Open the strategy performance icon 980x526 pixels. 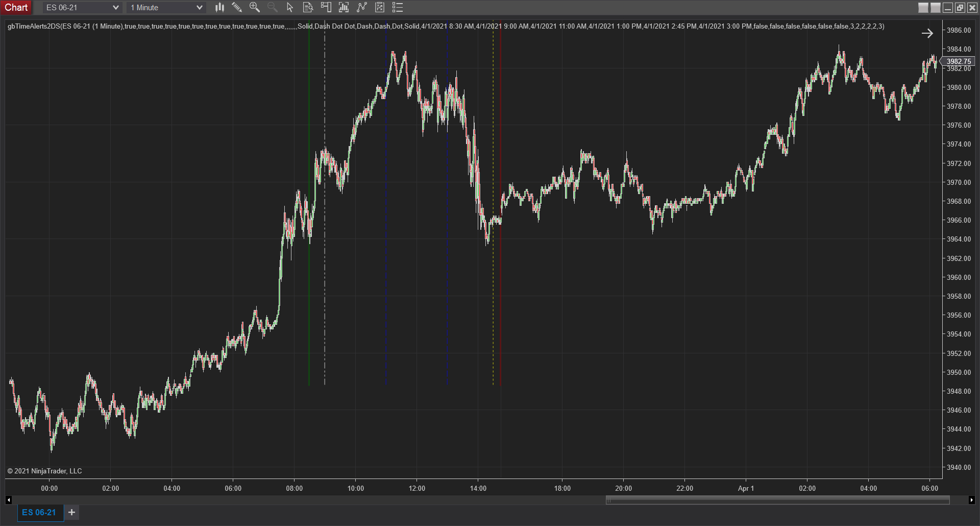[x=380, y=7]
